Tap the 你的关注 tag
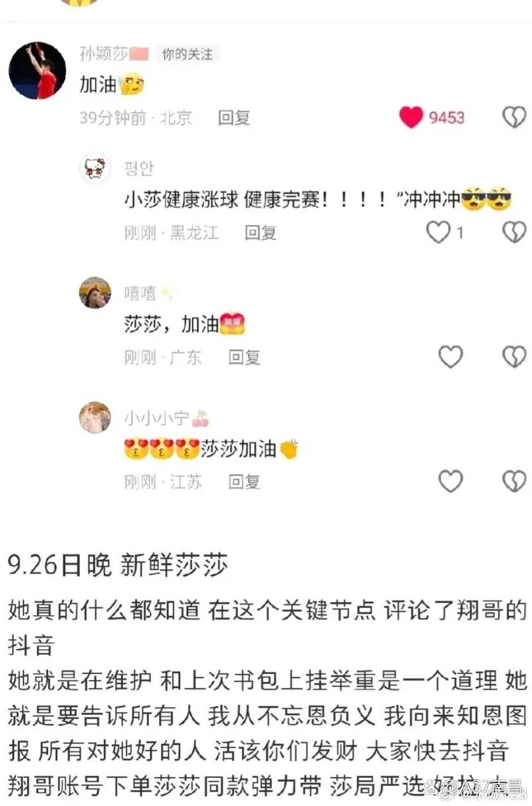The image size is (532, 806). pos(187,54)
